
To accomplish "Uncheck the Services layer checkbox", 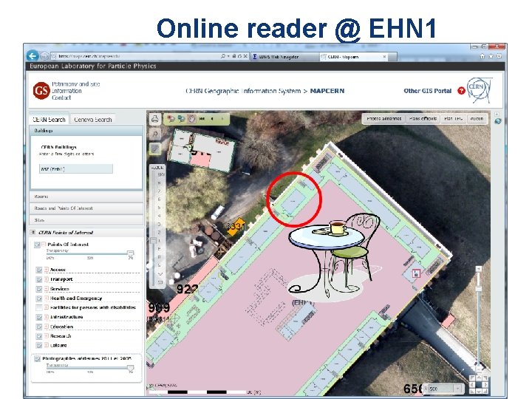I will click(x=39, y=289).
